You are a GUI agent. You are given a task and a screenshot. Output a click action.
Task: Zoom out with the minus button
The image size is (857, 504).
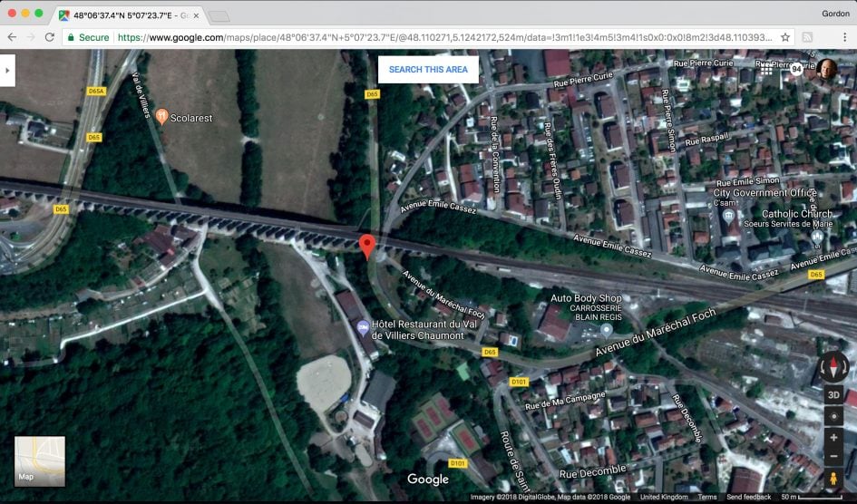point(833,458)
